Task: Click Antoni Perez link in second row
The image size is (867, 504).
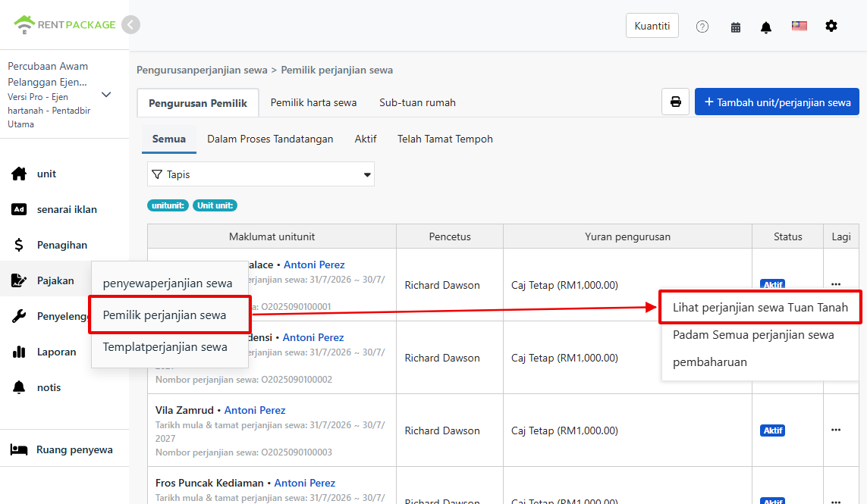Action: (x=313, y=337)
